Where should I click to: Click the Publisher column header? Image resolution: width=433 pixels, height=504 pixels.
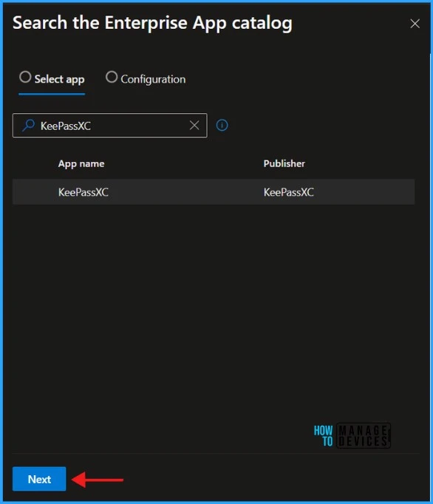coord(284,163)
